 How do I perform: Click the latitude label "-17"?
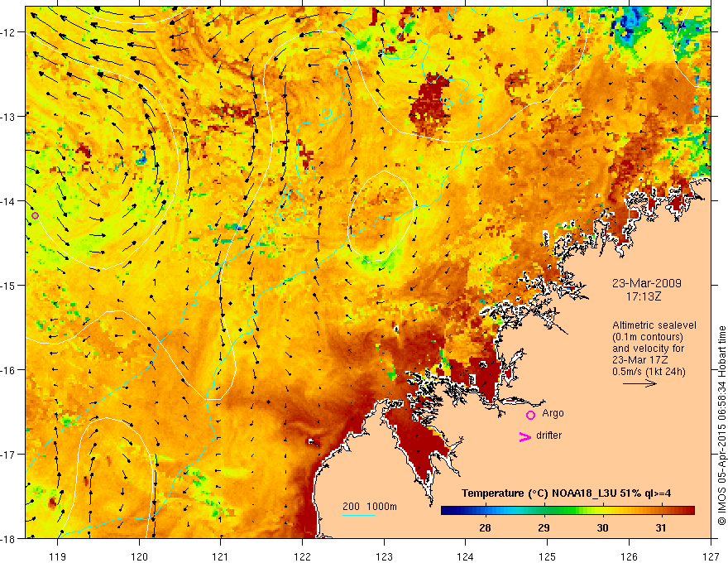(8, 455)
